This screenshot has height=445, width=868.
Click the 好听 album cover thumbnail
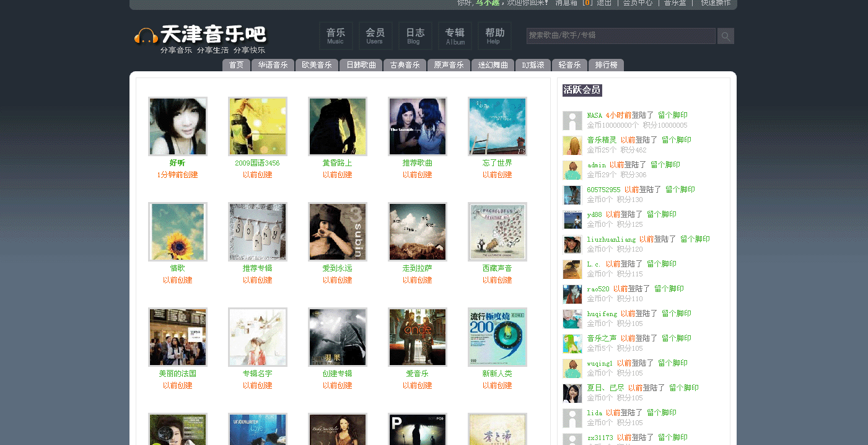178,126
